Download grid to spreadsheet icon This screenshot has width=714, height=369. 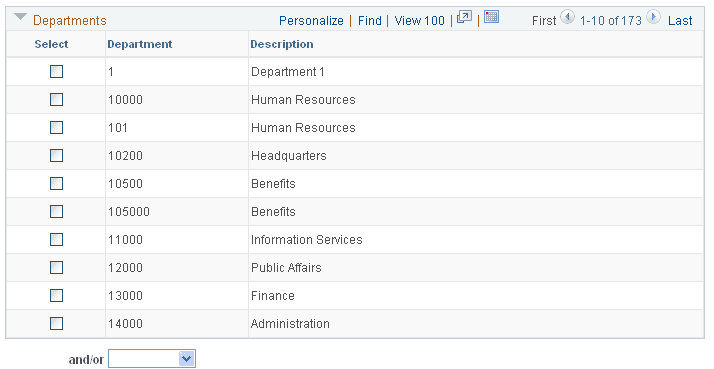tap(491, 17)
